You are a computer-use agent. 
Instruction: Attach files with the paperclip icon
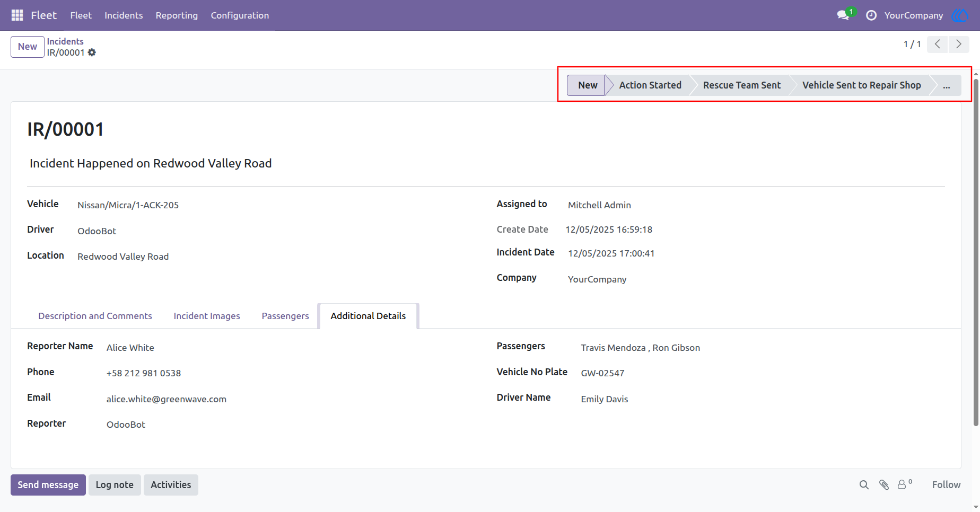(x=884, y=485)
